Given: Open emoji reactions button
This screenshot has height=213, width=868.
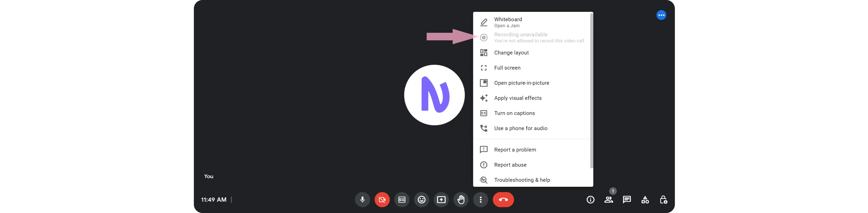Looking at the screenshot, I should 421,199.
